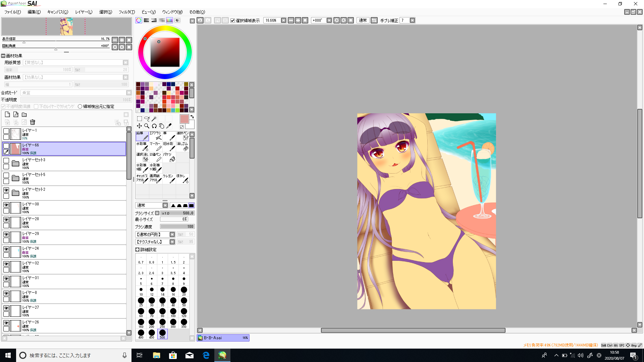Choose the 2値ペン binary pen tool
This screenshot has height=362, width=644.
point(156,157)
